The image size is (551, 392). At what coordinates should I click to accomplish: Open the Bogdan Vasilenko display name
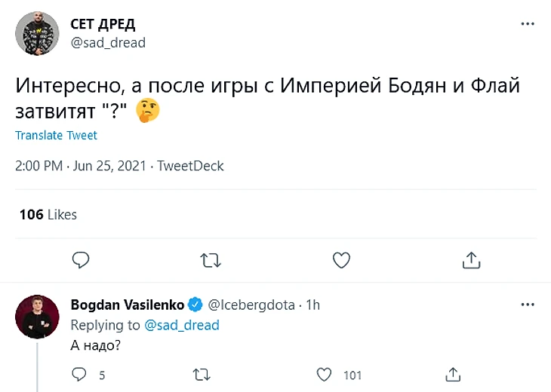click(127, 305)
